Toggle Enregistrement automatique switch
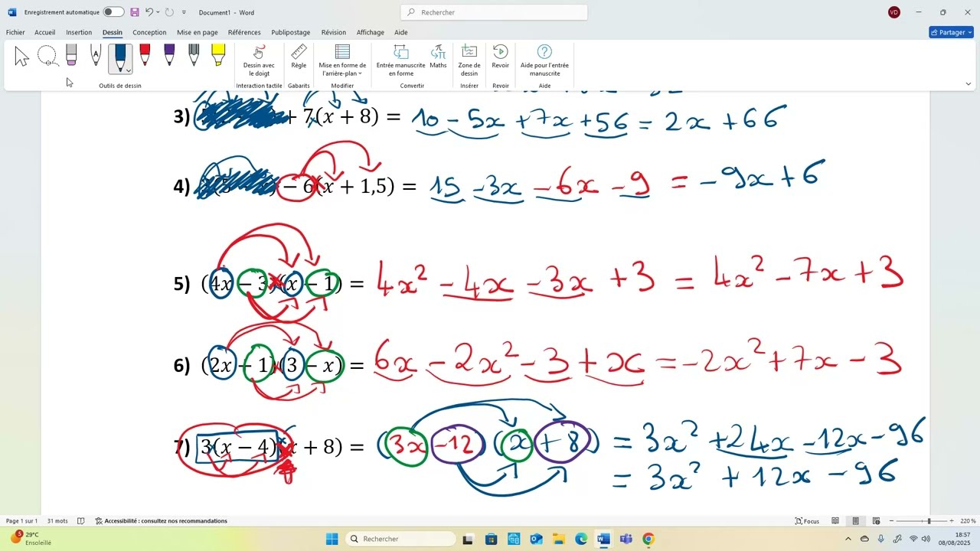The height and width of the screenshot is (551, 980). coord(113,12)
